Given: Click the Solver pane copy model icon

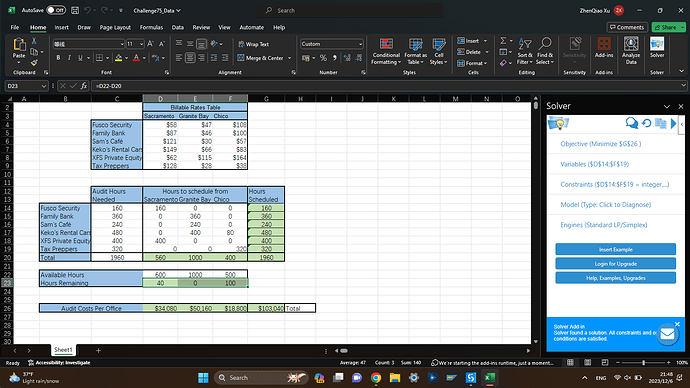Looking at the screenshot, I should (661, 124).
